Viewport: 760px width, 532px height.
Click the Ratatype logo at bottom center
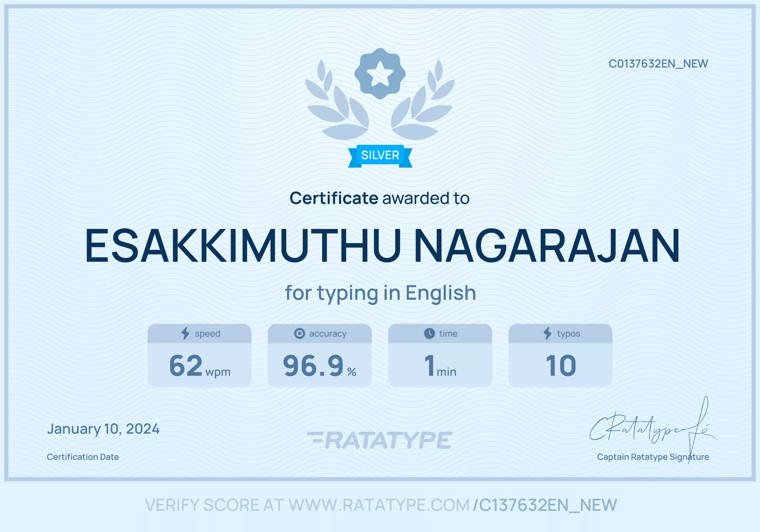click(379, 440)
